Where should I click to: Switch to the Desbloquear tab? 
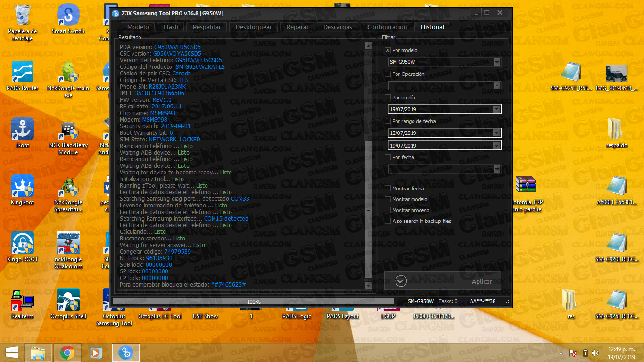254,27
